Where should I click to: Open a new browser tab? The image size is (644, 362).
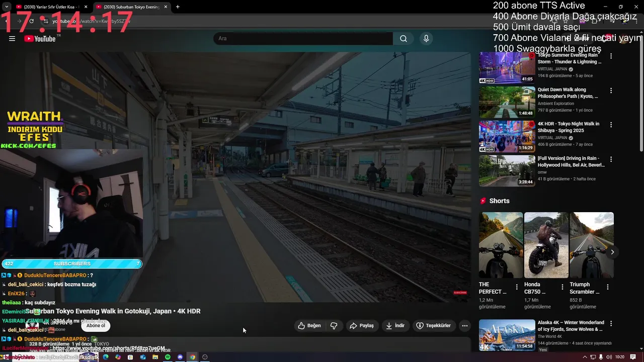[178, 7]
